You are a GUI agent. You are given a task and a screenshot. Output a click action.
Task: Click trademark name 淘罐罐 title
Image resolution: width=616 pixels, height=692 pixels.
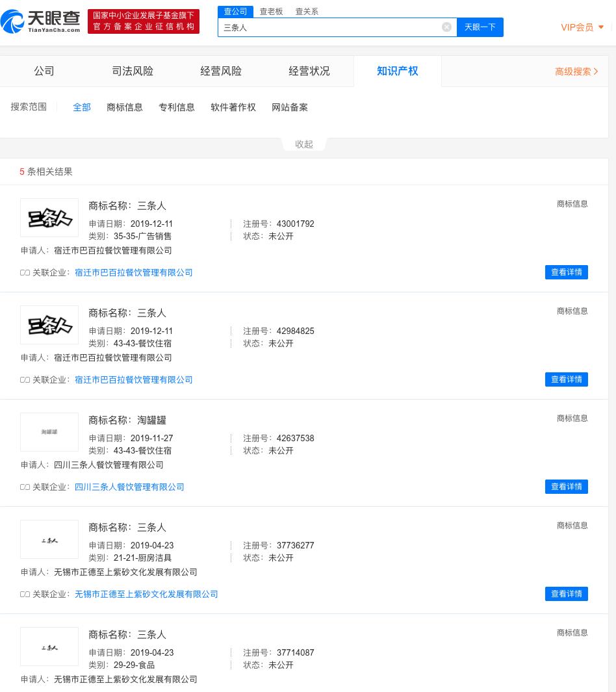pos(151,420)
